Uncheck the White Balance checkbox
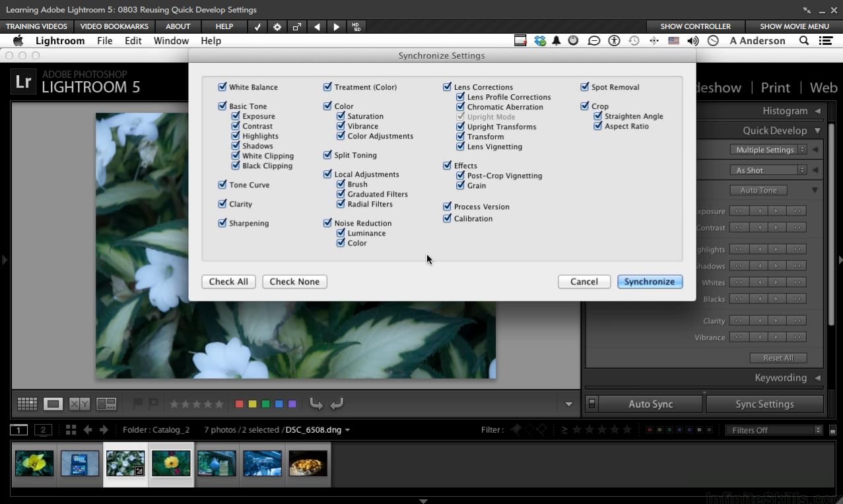 click(x=222, y=87)
